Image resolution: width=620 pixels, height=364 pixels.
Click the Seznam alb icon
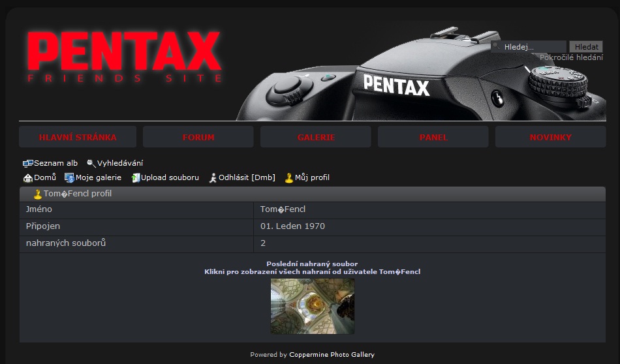coord(27,163)
